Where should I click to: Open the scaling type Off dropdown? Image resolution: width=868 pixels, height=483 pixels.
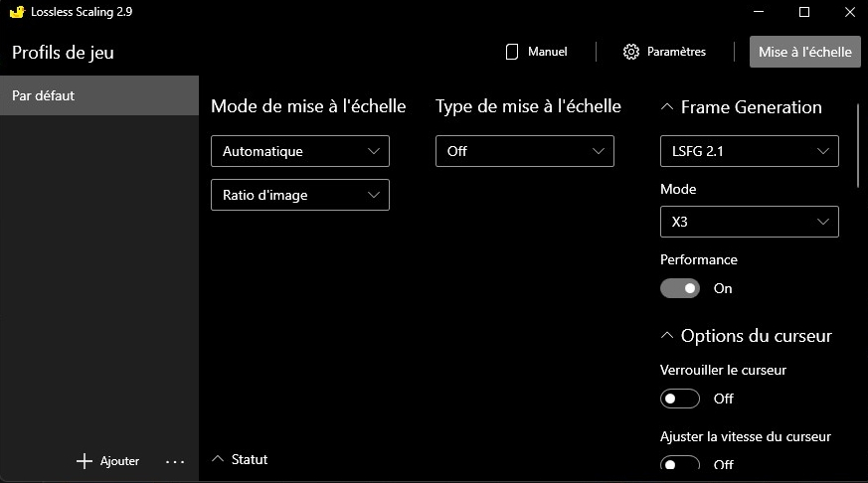[x=524, y=151]
